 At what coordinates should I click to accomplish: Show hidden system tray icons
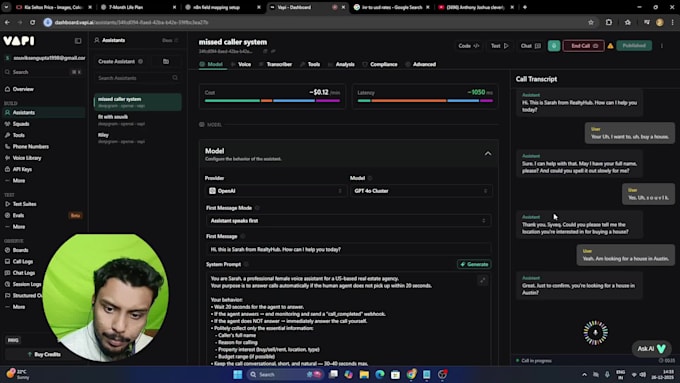[x=584, y=374]
